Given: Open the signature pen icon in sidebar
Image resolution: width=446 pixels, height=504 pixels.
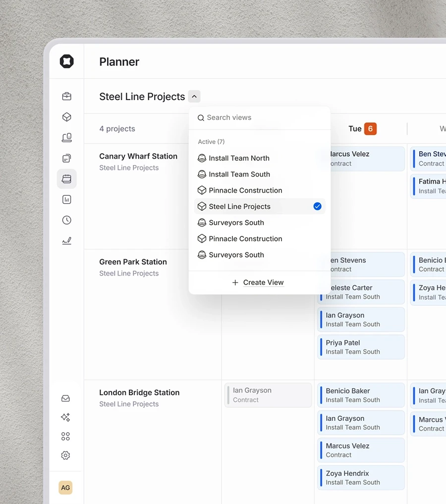Looking at the screenshot, I should [x=67, y=241].
